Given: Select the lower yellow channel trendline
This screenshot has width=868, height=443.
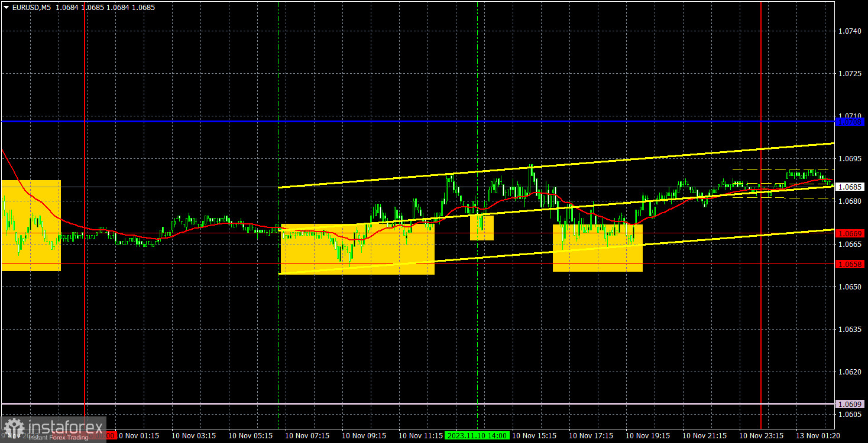Looking at the screenshot, I should coord(556,252).
